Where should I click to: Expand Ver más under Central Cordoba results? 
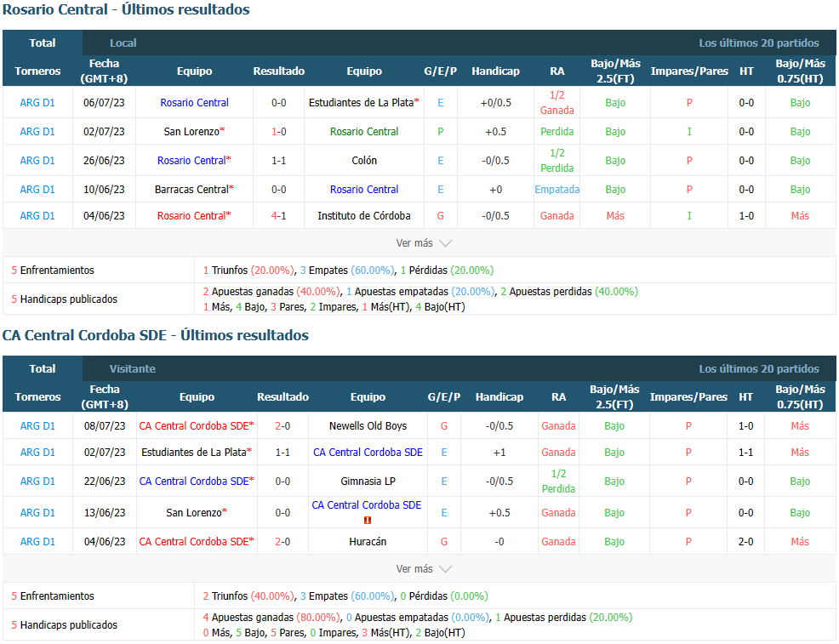[x=423, y=568]
